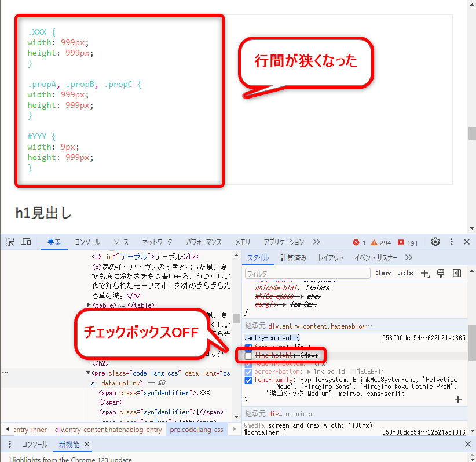This screenshot has width=476, height=462.
Task: Toggle the font-family property checkbox
Action: click(x=248, y=380)
